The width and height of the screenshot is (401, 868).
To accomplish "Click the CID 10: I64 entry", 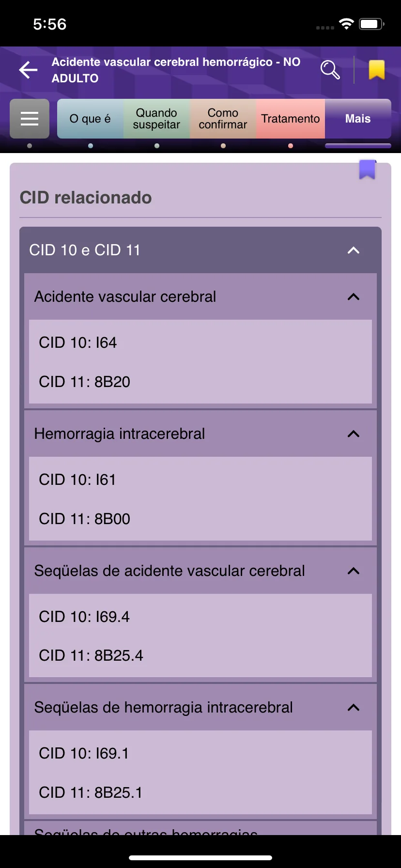I will click(x=78, y=342).
